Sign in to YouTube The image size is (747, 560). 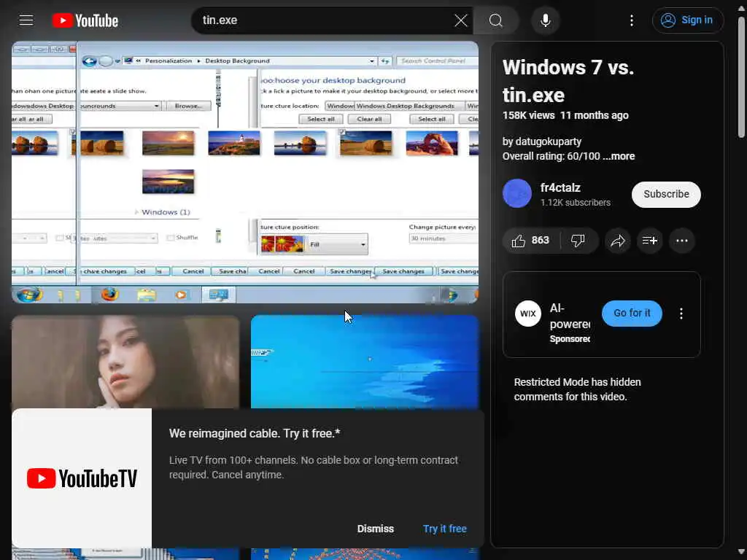[687, 20]
